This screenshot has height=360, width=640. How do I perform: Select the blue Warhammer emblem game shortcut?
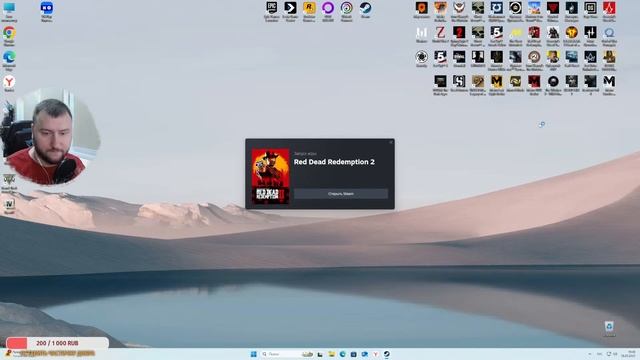(x=497, y=7)
